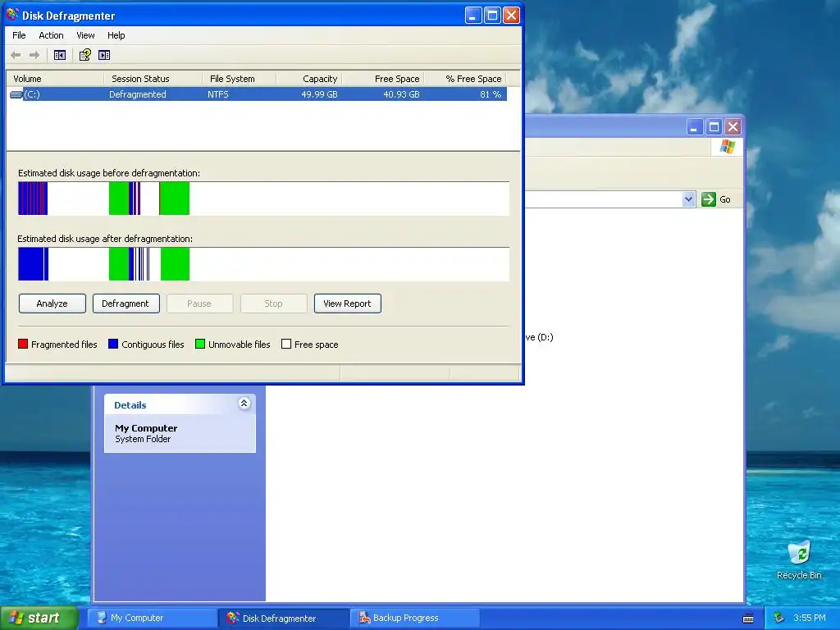Viewport: 840px width, 630px height.
Task: Click the tray icon beside the clock
Action: point(778,618)
